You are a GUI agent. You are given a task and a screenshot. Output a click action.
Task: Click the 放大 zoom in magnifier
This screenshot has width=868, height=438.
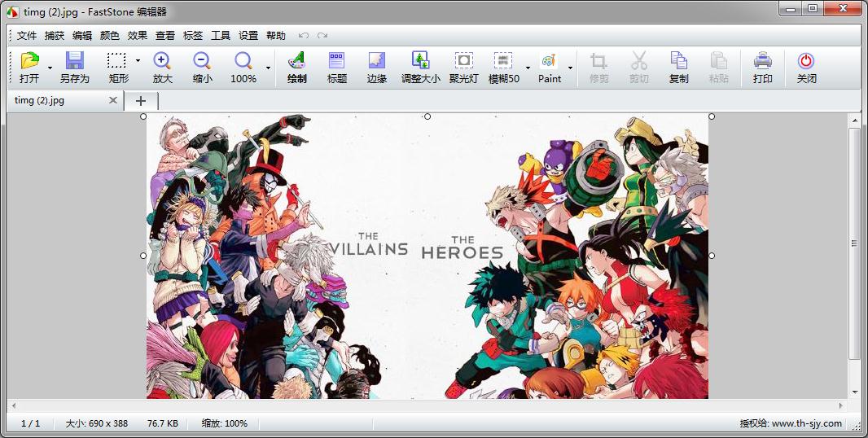(x=162, y=60)
